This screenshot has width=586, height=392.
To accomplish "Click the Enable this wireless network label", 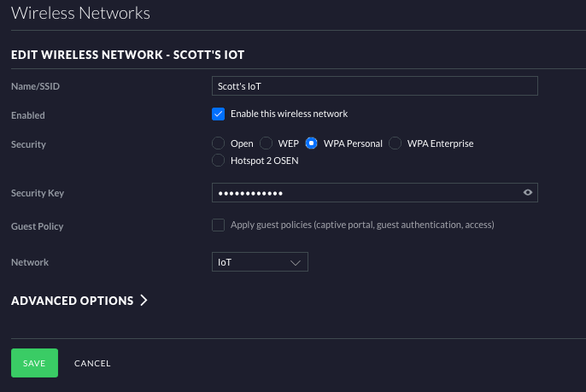I will (289, 114).
